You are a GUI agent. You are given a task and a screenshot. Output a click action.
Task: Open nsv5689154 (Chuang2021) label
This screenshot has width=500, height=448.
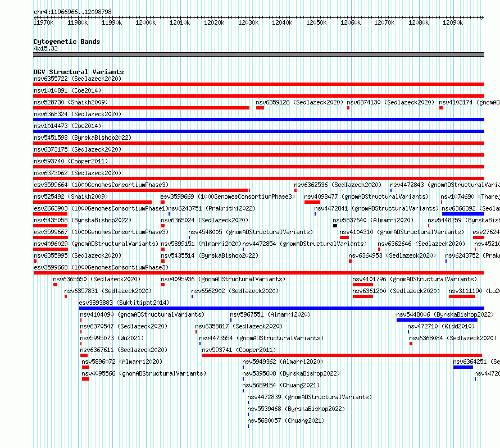(x=281, y=385)
